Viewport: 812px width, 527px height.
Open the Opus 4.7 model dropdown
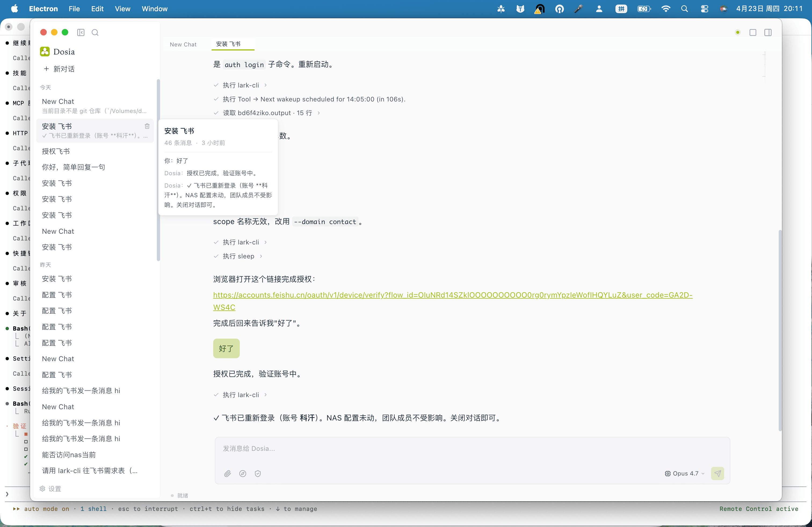click(x=684, y=474)
